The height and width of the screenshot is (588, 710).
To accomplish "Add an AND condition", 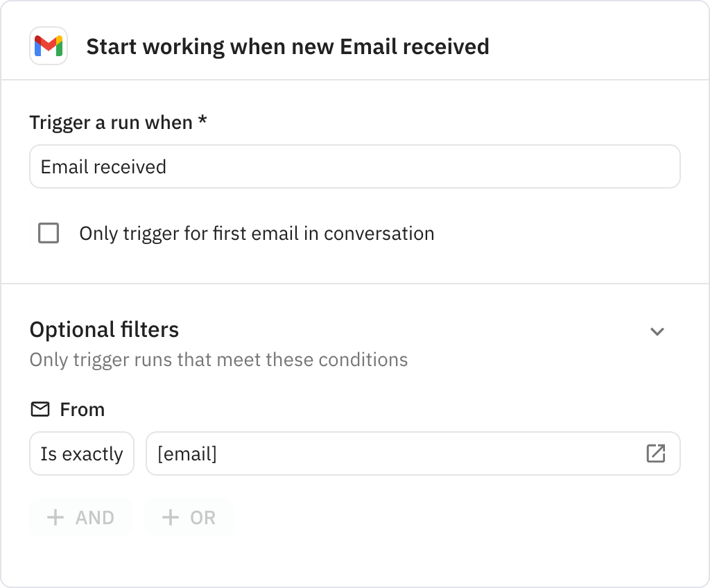I will click(x=81, y=517).
